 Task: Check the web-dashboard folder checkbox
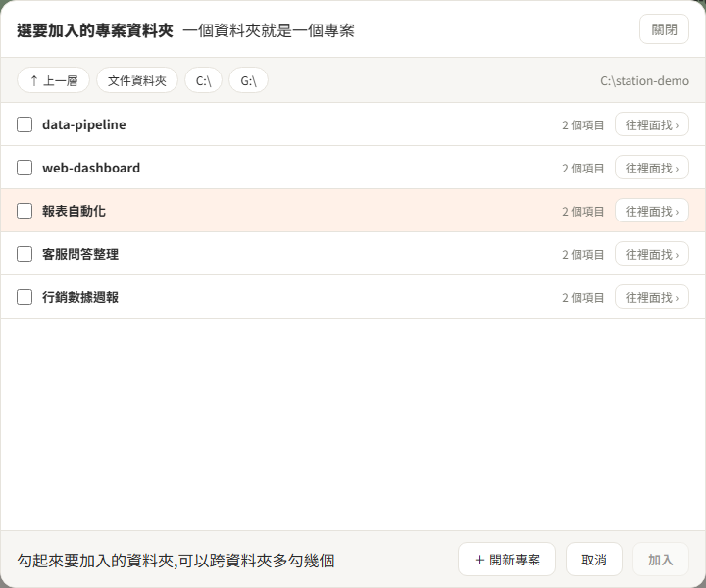tap(25, 168)
